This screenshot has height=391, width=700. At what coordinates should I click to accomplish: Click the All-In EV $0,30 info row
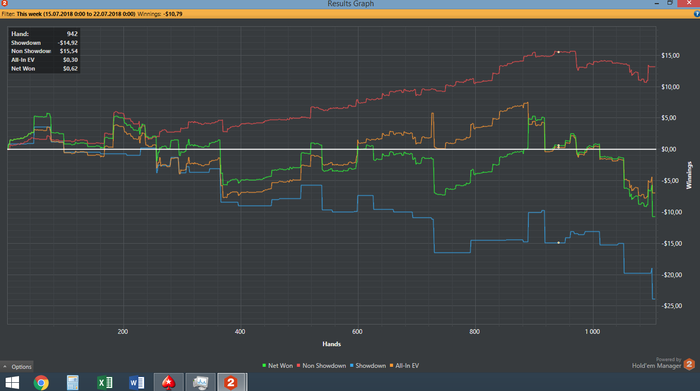[44, 60]
